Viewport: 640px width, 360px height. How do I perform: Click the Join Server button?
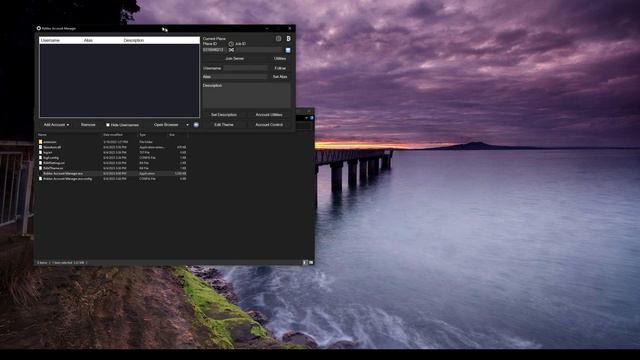(235, 59)
